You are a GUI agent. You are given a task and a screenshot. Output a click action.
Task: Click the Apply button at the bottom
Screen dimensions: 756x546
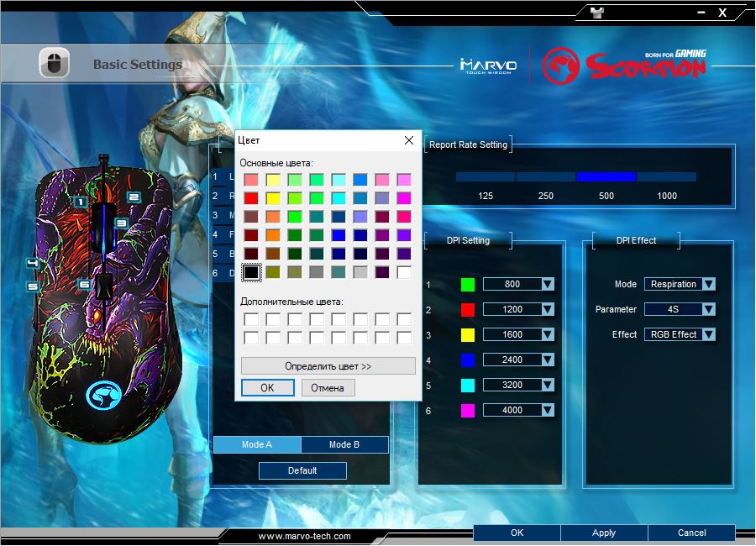[x=604, y=533]
